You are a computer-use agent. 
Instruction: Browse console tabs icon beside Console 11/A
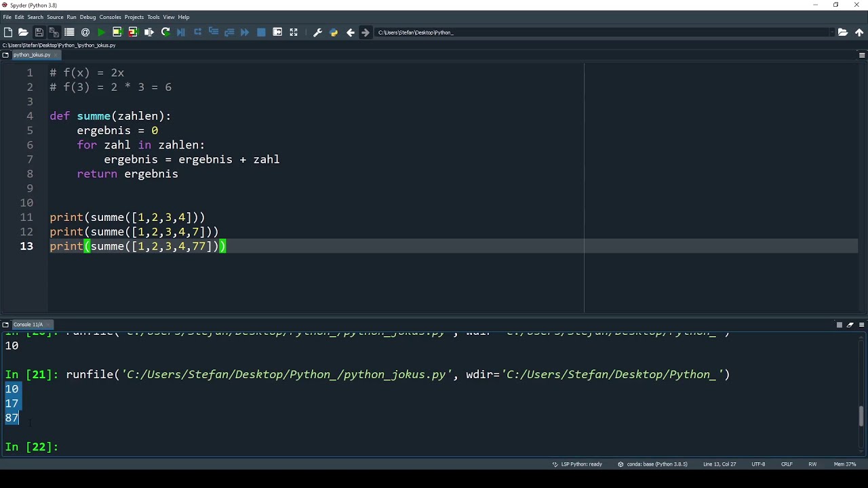(5, 325)
